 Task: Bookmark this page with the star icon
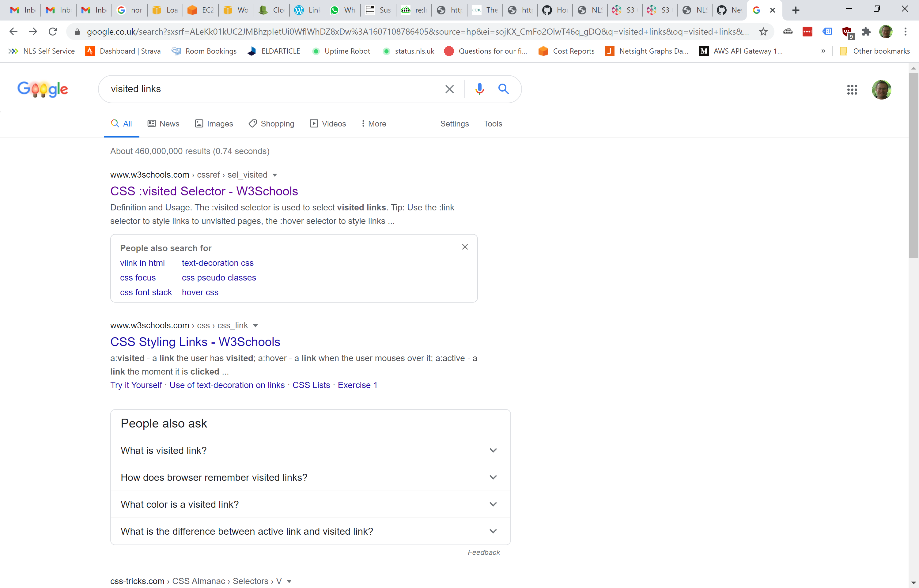(763, 32)
